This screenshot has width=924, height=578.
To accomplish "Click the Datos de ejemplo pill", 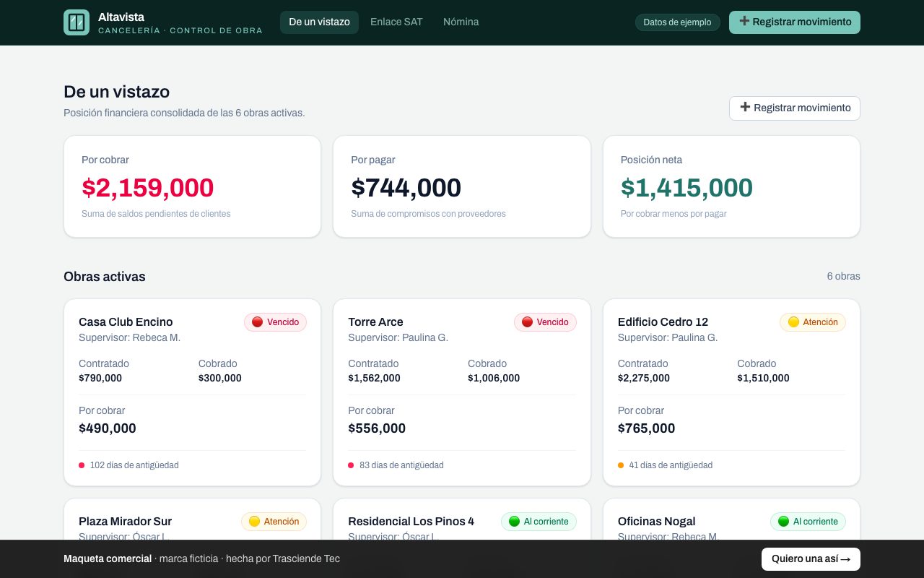I will point(677,22).
